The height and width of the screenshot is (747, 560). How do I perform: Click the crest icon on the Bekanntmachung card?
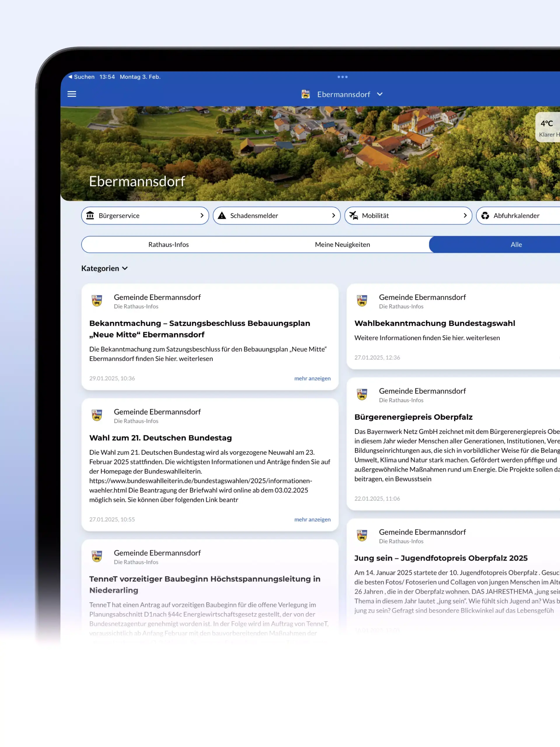click(x=97, y=301)
